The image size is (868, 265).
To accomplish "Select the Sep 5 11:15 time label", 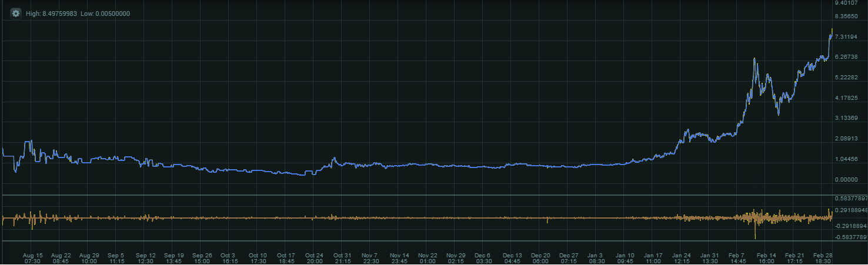I will click(x=116, y=259).
